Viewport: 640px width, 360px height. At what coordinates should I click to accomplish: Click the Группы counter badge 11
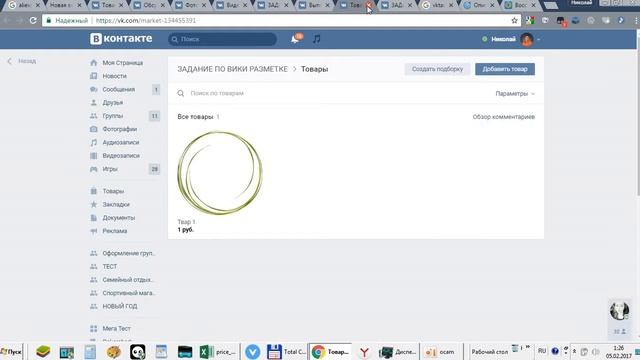click(154, 116)
